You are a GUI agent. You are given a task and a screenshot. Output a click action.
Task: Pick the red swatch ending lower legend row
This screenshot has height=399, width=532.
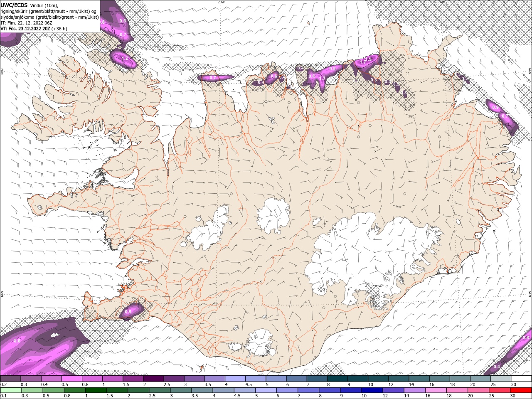(x=521, y=390)
